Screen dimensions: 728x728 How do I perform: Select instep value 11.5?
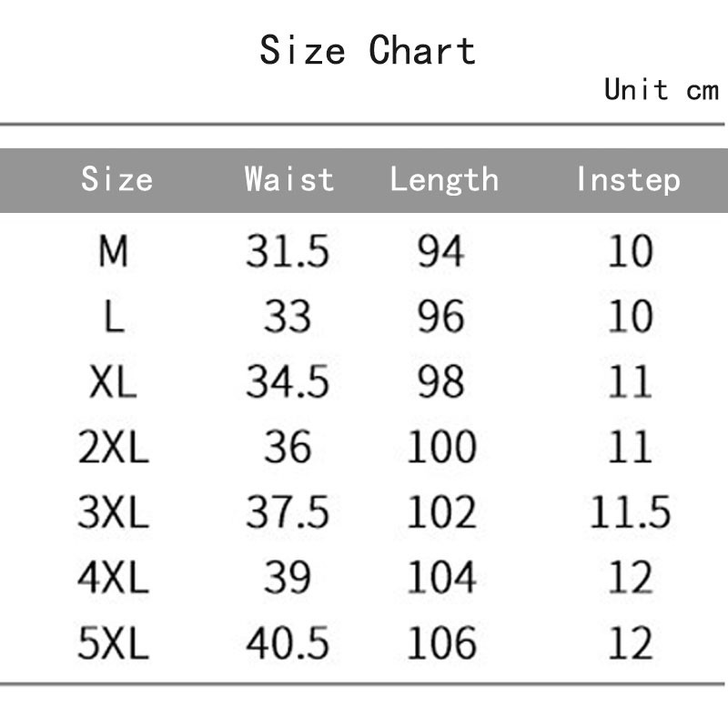pyautogui.click(x=630, y=513)
